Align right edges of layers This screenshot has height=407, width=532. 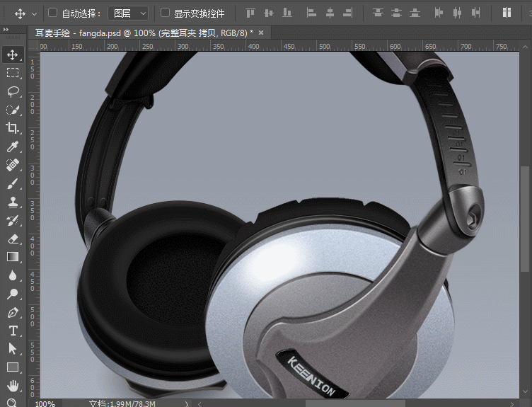pos(348,13)
